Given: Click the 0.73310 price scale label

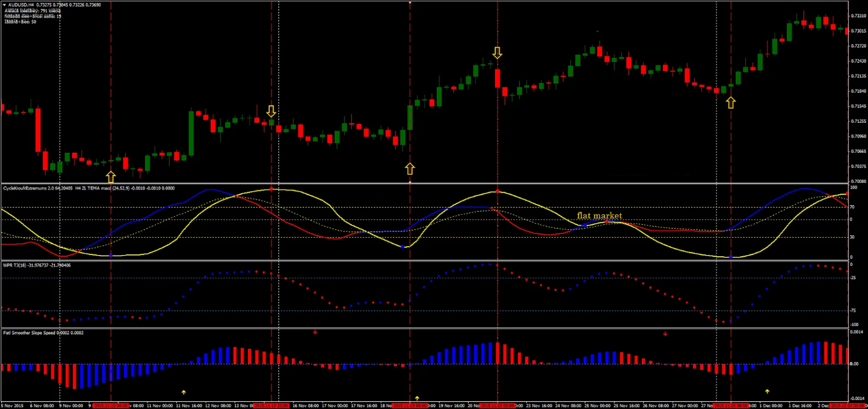Looking at the screenshot, I should tap(857, 16).
